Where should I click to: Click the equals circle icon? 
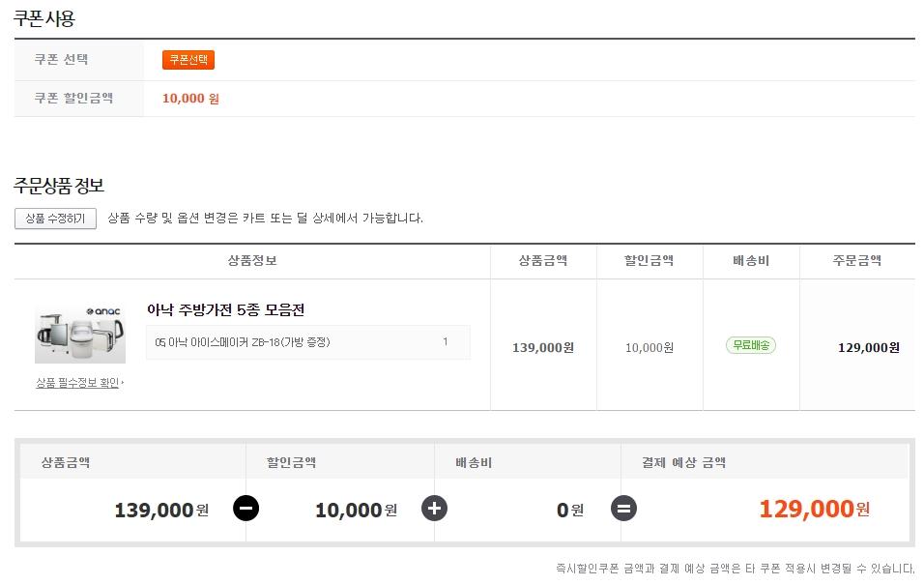coord(623,508)
